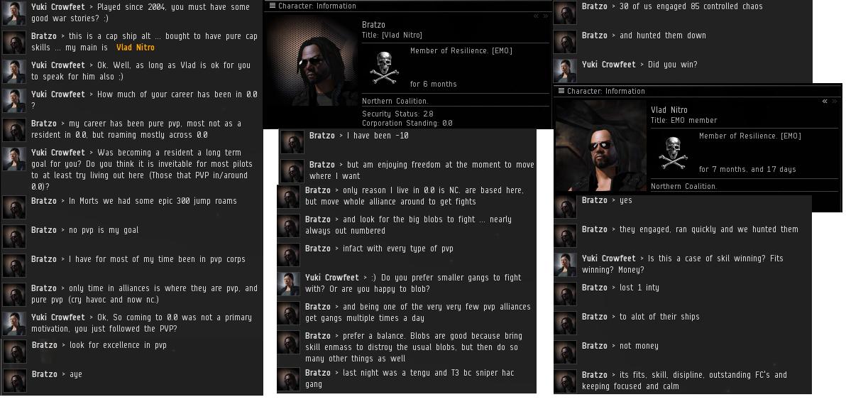The height and width of the screenshot is (402, 868).
Task: Go forward using arrow in Bratzo info window
Action: pos(545,16)
